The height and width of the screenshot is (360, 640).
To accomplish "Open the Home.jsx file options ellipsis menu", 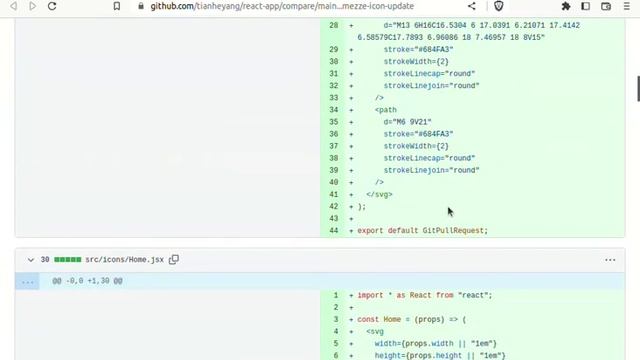I will pyautogui.click(x=610, y=260).
